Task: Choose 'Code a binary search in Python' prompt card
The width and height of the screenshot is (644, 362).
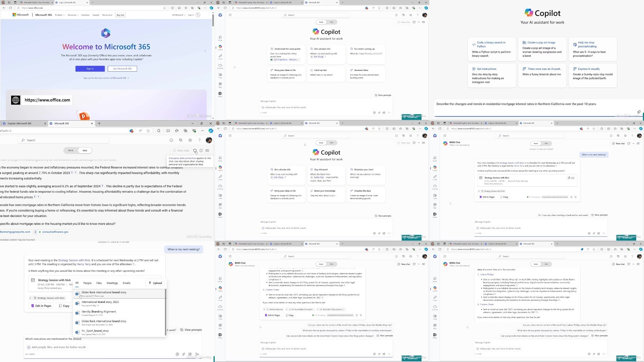Action: pos(492,50)
